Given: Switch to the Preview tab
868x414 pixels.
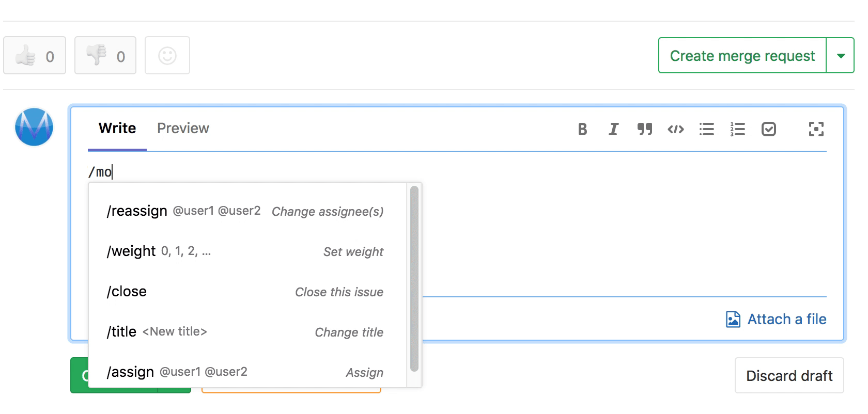Looking at the screenshot, I should point(183,128).
